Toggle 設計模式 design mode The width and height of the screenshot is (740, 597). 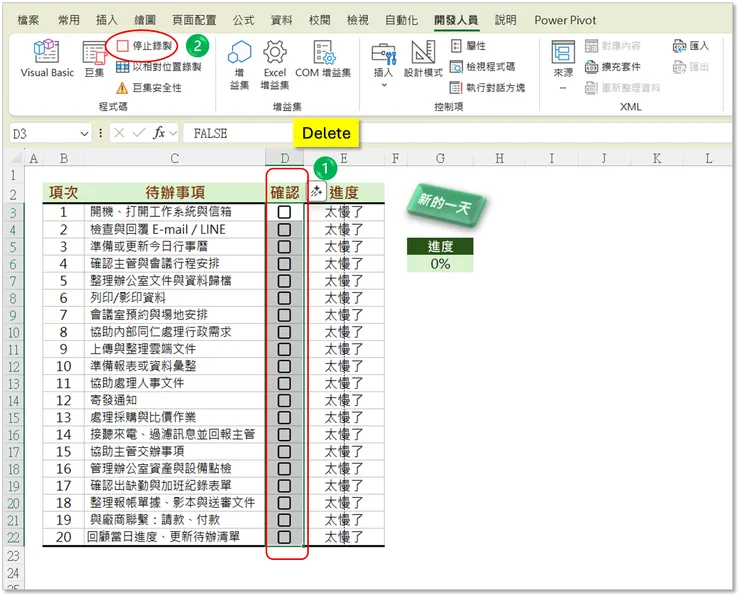(x=423, y=59)
